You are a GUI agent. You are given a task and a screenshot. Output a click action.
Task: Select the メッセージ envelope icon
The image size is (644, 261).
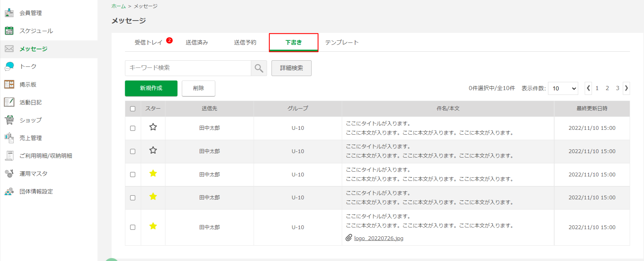click(9, 49)
